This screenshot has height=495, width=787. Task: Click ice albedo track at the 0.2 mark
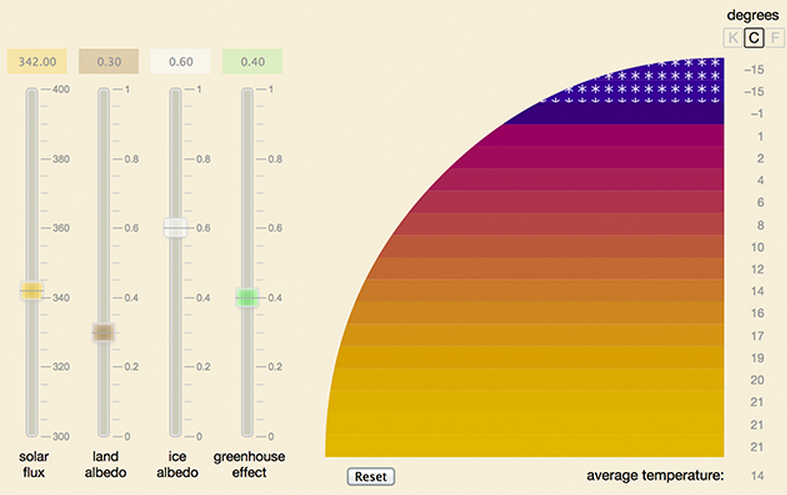click(175, 367)
